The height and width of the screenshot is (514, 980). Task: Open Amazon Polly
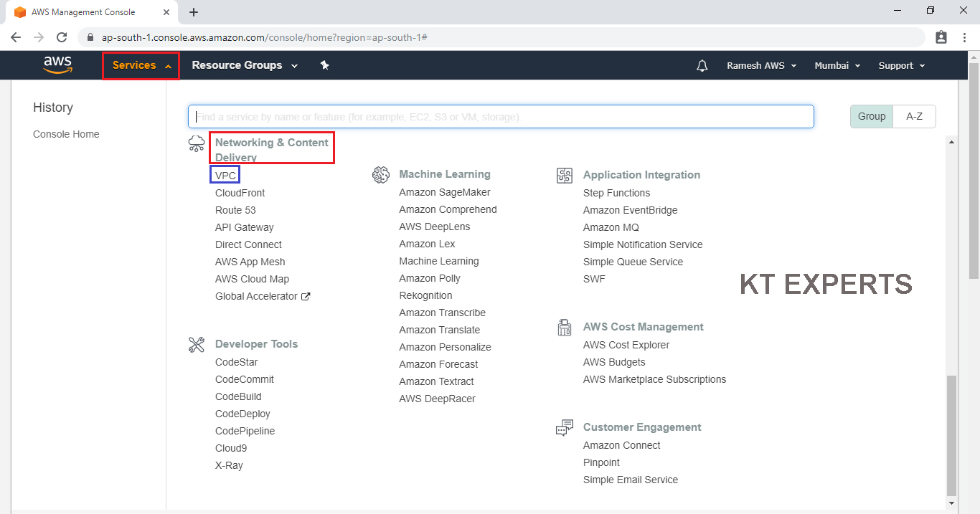pos(430,278)
